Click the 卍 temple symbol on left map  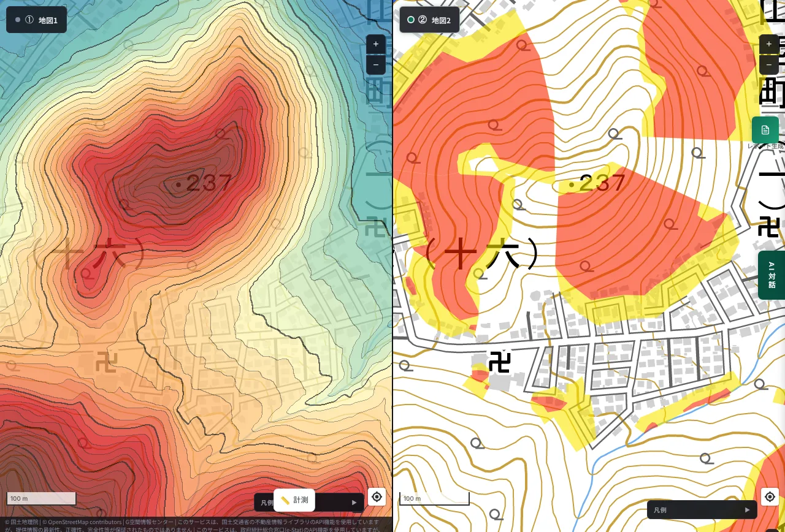coord(106,362)
